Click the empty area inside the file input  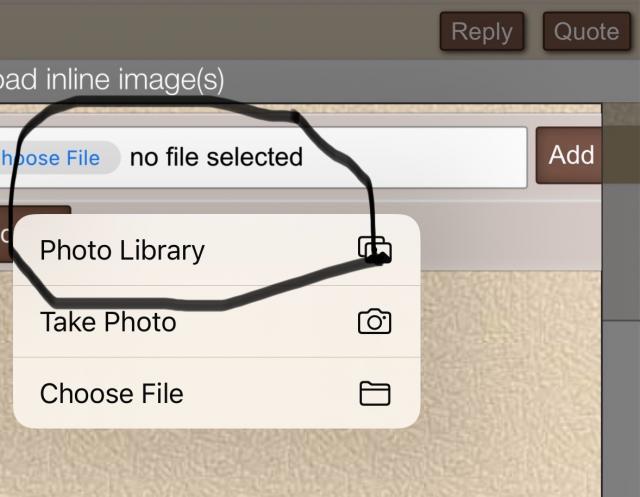click(420, 157)
